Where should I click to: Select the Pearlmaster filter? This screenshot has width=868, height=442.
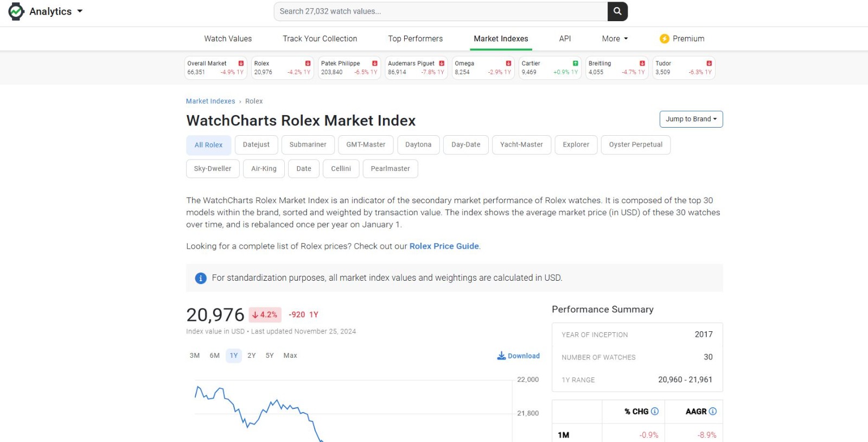390,168
